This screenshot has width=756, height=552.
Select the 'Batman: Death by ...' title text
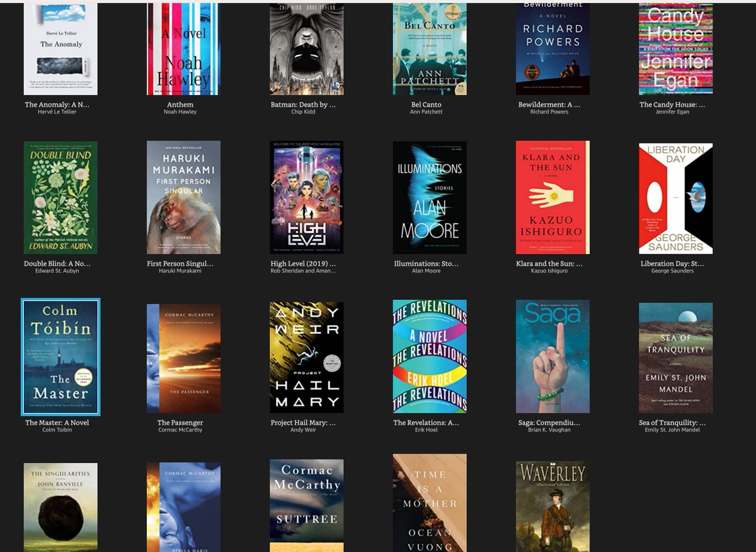point(303,105)
